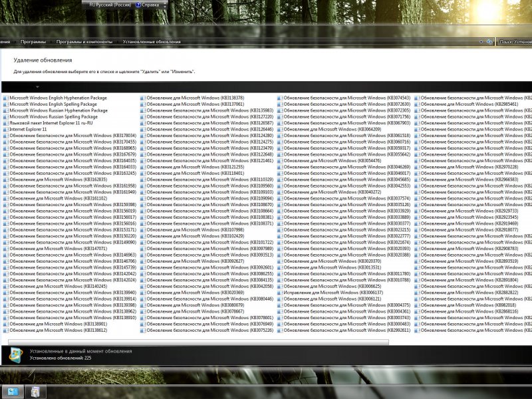Click the icon beside update KB3156019
The image size is (532, 399).
point(6,211)
